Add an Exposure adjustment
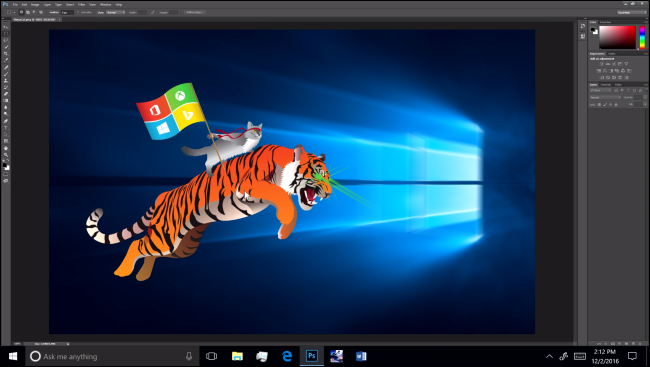The width and height of the screenshot is (650, 367). [x=620, y=64]
